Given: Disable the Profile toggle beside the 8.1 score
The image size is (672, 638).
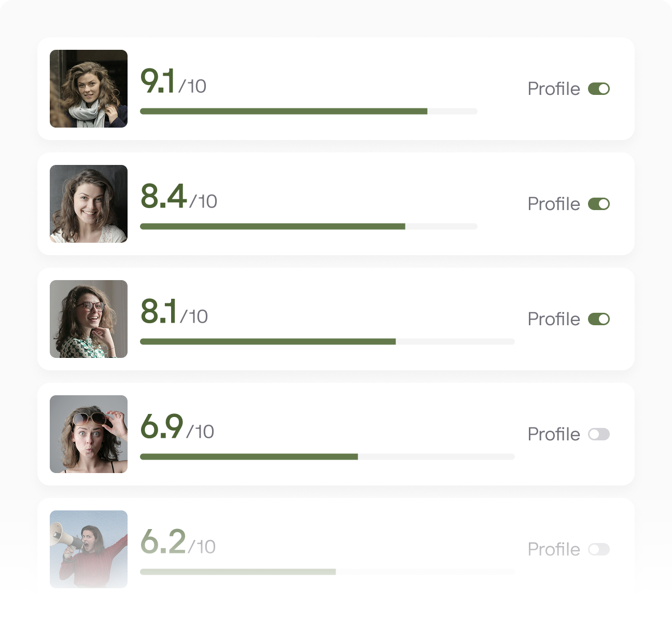Looking at the screenshot, I should (600, 319).
